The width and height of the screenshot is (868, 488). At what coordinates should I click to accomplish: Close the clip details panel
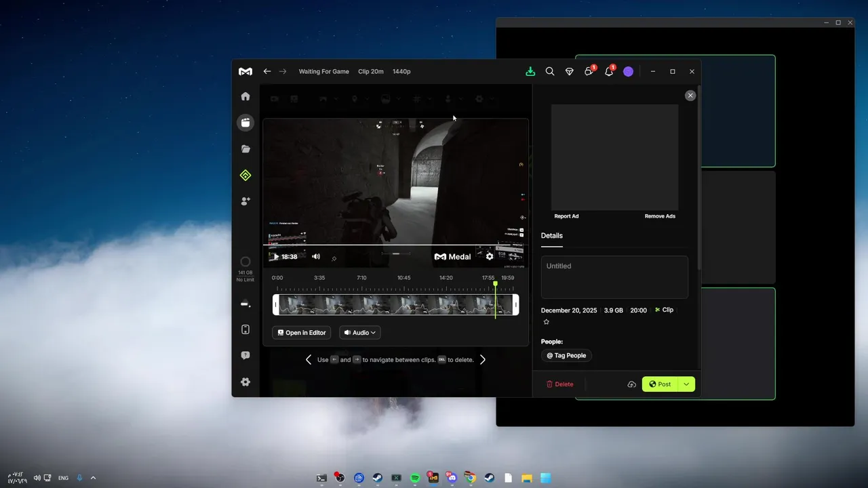(x=690, y=96)
